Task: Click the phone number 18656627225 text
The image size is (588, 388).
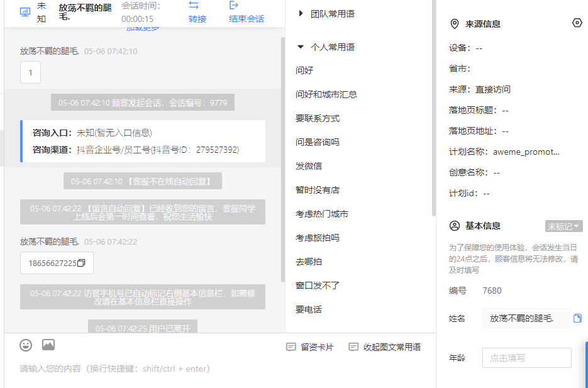Action: click(52, 263)
